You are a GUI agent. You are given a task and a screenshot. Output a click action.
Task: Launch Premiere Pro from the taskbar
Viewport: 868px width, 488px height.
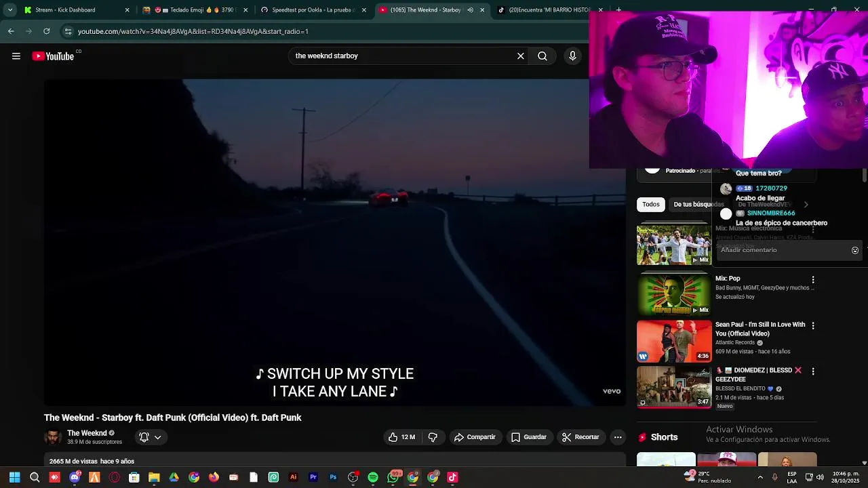point(313,477)
